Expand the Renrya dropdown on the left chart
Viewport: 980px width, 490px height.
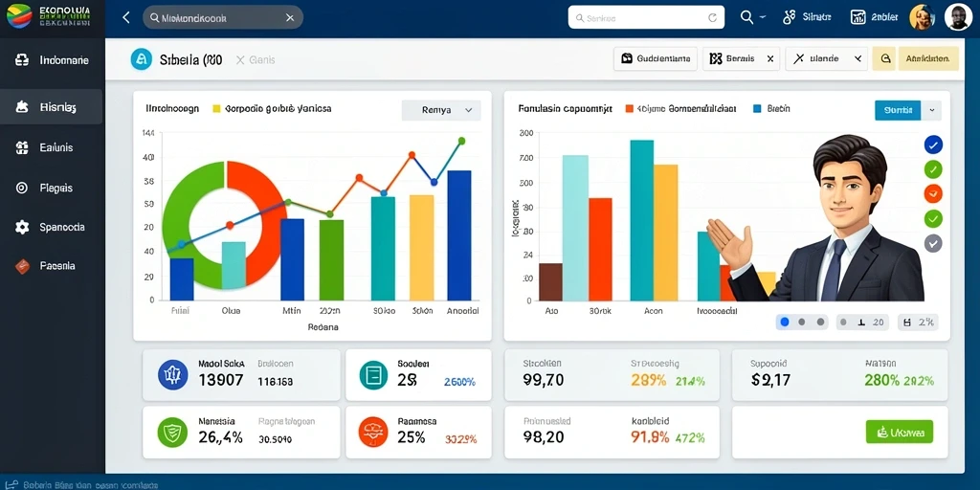coord(441,110)
